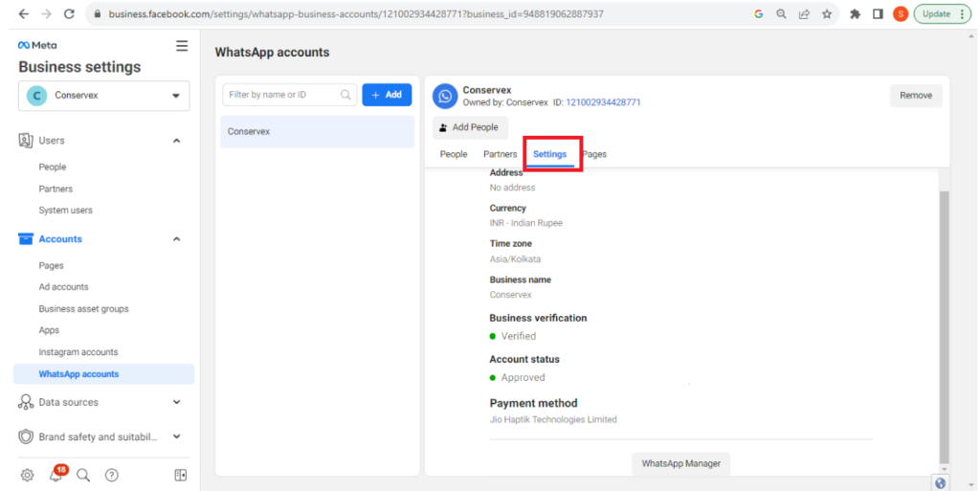This screenshot has height=491, width=980.
Task: Open the browser extensions puzzle icon
Action: 855,13
